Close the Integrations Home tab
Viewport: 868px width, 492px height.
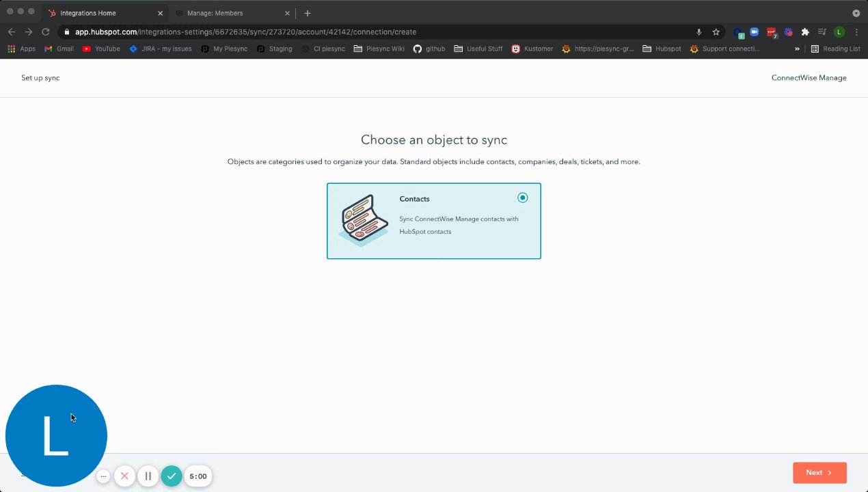pyautogui.click(x=161, y=13)
